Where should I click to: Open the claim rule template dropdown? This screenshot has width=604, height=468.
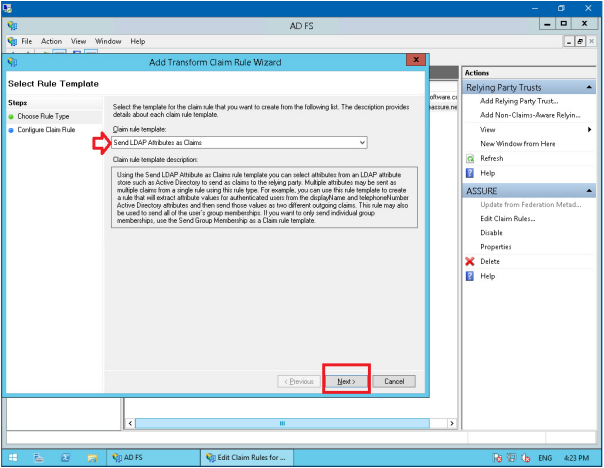361,143
